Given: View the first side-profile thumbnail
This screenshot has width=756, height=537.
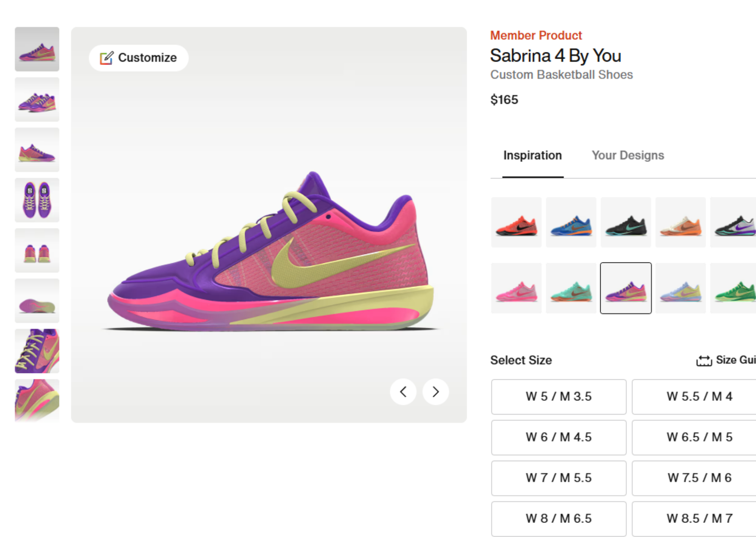Looking at the screenshot, I should (x=37, y=49).
